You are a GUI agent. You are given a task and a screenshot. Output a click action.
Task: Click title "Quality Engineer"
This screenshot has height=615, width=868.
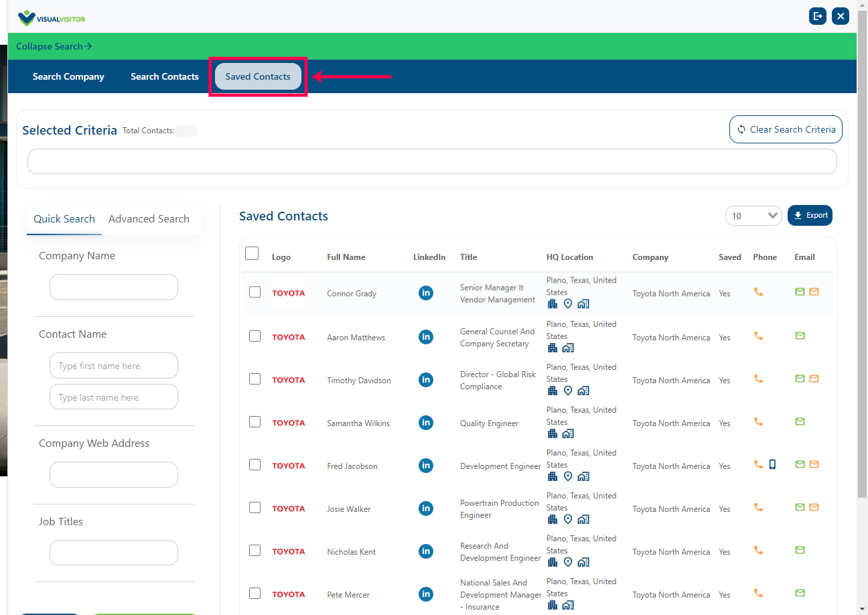[489, 423]
